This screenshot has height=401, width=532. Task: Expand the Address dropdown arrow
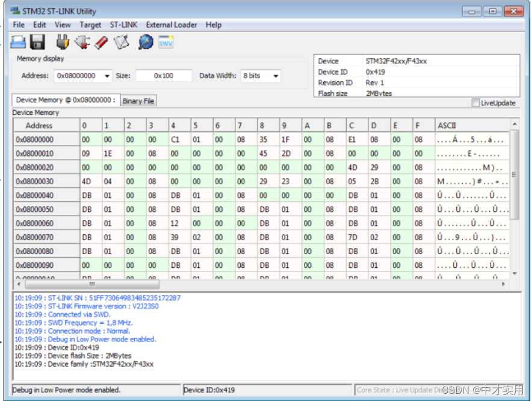107,76
